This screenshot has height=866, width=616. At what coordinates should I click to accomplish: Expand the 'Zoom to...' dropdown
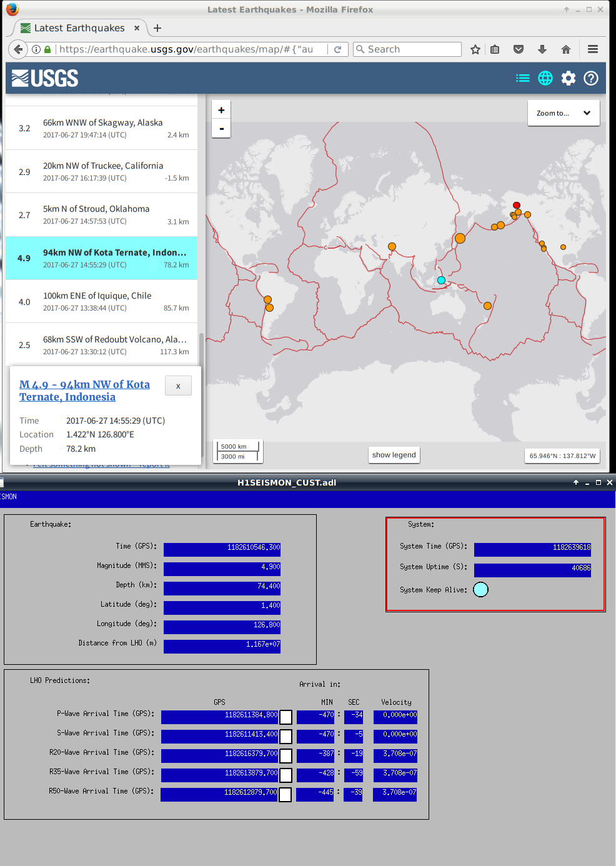coord(564,113)
